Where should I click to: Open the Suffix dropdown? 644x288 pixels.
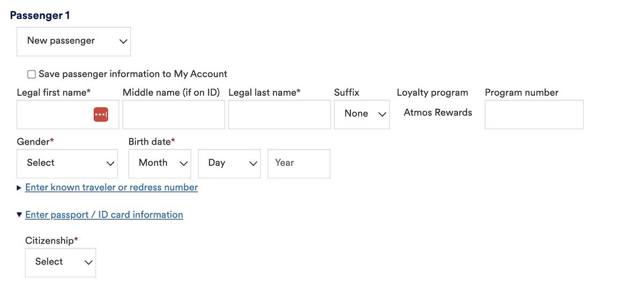(361, 114)
